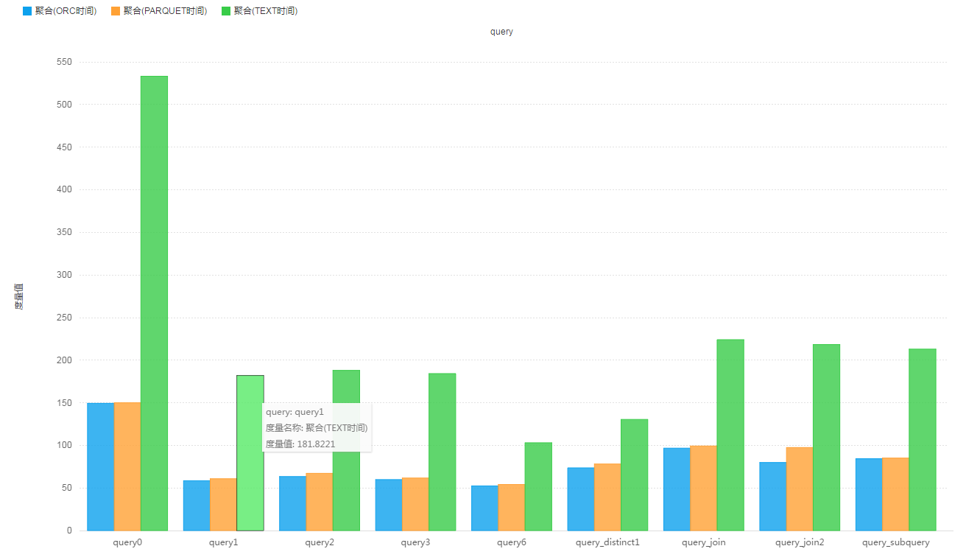Click the query1 x-axis label
The image size is (980, 560).
[223, 542]
